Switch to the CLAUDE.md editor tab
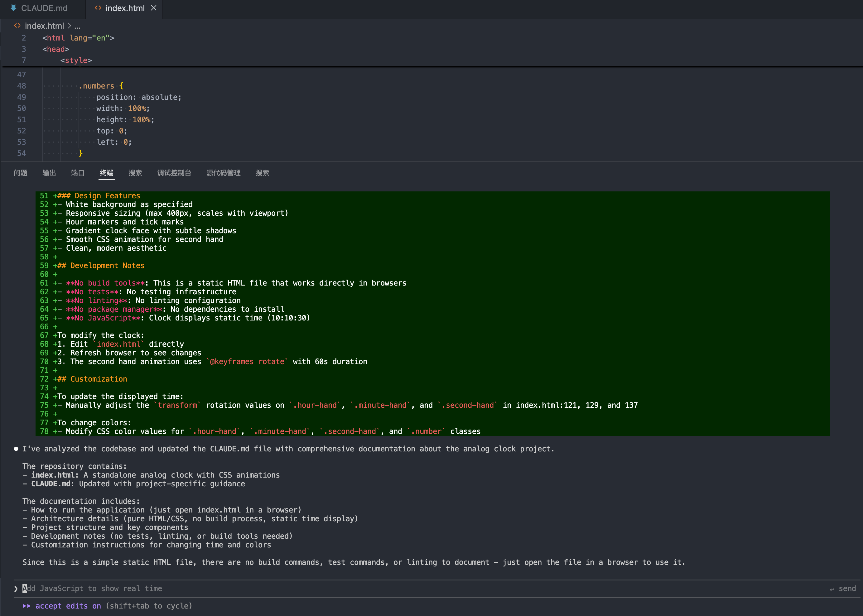 click(44, 8)
